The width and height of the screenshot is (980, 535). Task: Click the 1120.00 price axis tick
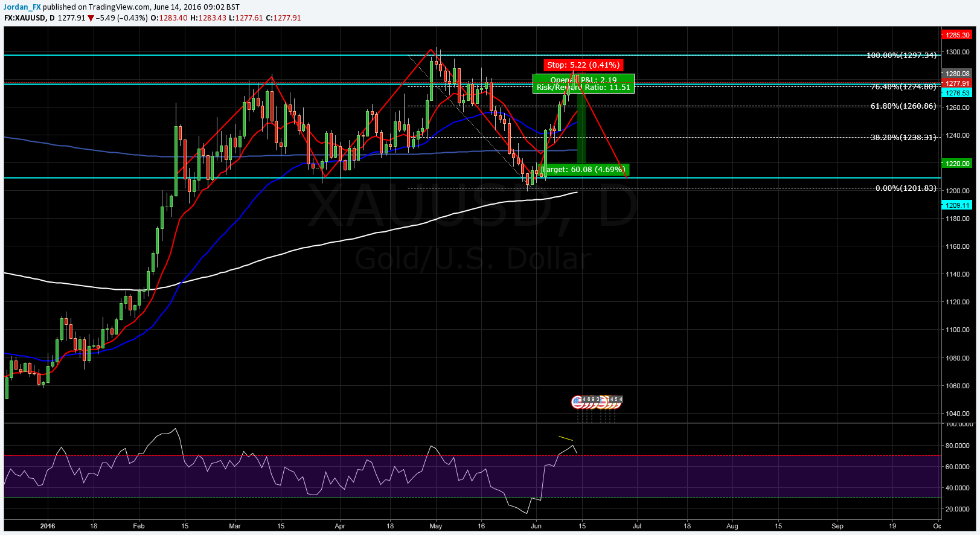tap(958, 302)
